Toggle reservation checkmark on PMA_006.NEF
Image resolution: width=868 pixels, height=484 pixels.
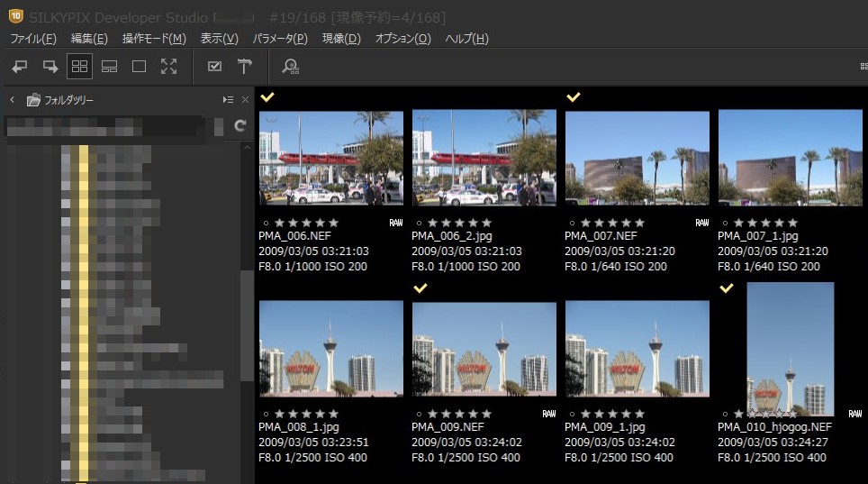[267, 97]
